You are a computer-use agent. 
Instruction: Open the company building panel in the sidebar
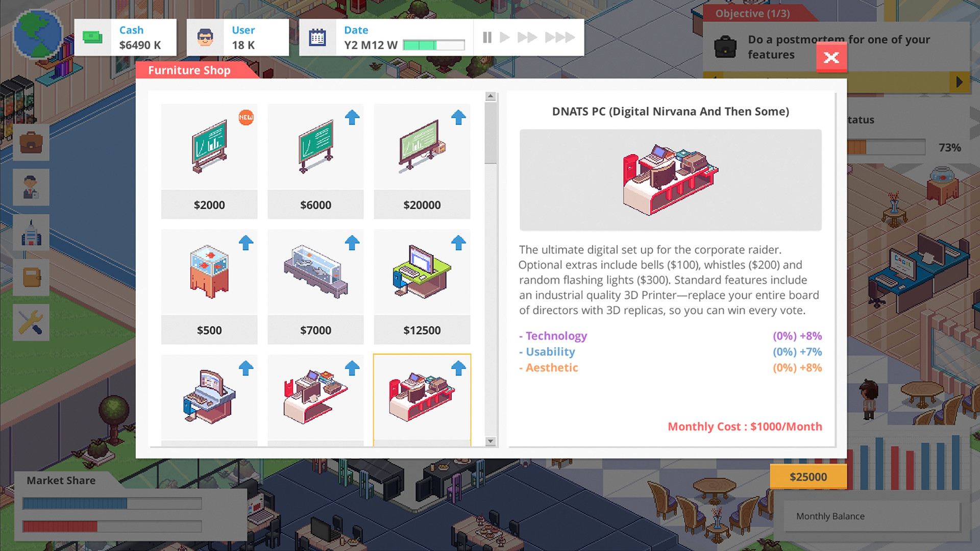(x=31, y=232)
